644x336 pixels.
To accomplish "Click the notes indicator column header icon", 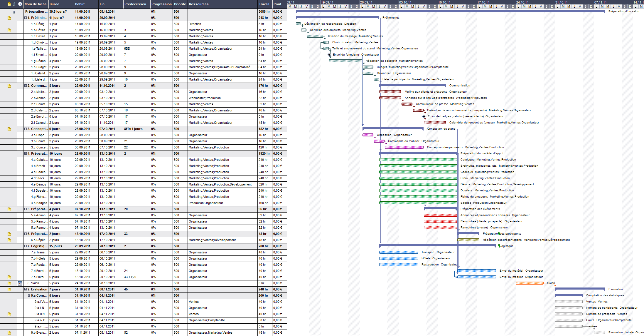I will (9, 4).
